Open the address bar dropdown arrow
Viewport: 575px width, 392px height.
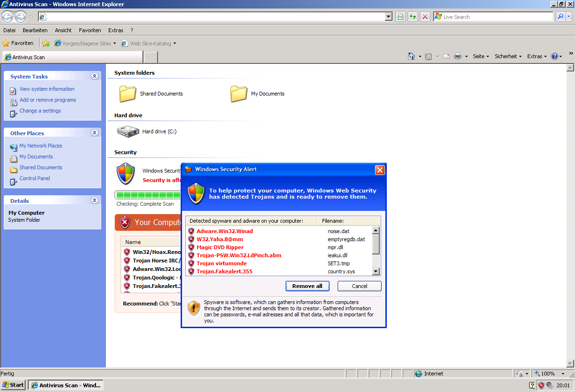389,17
